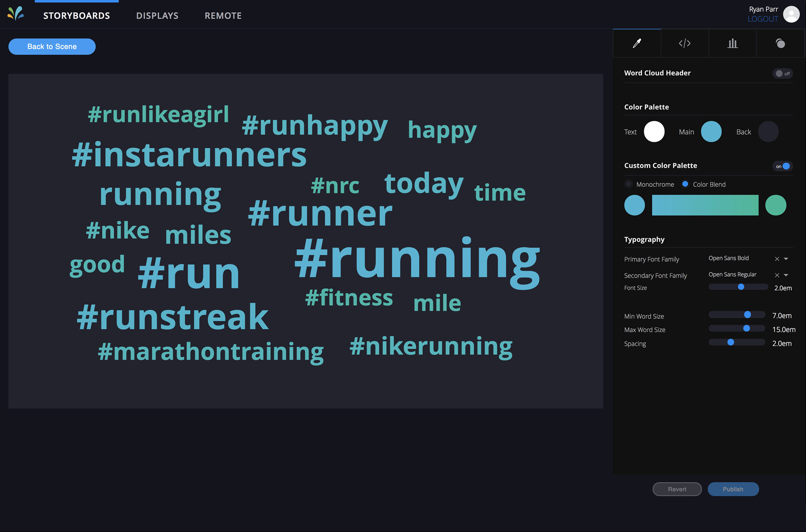
Task: Click the Back to Scene button
Action: pos(52,47)
